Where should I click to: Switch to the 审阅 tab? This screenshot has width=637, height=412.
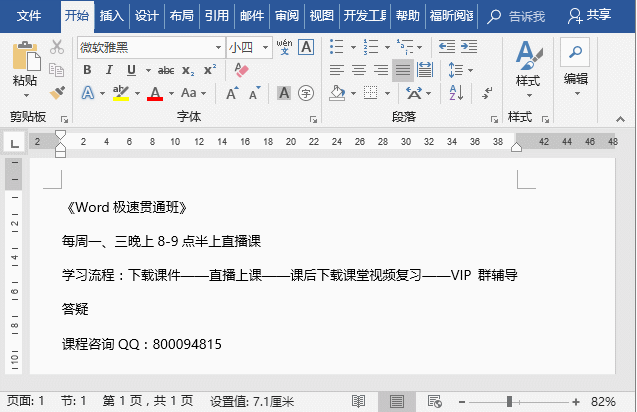(x=287, y=16)
